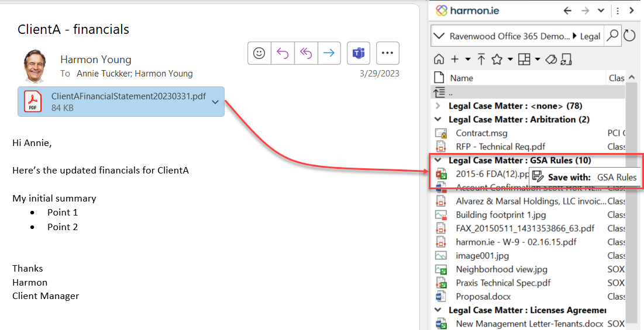Screen dimensions: 644x330
Task: Expand the location breadcrumb dropdown
Action: [x=439, y=36]
